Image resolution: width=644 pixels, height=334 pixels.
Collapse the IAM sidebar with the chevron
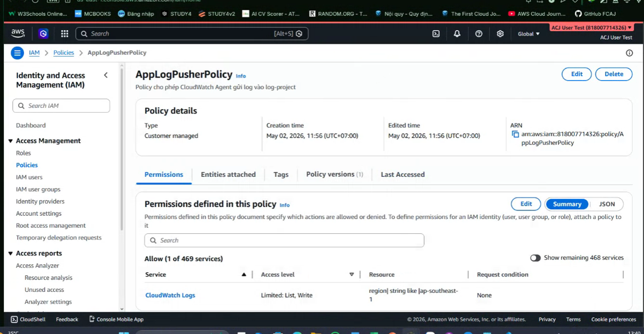(106, 75)
